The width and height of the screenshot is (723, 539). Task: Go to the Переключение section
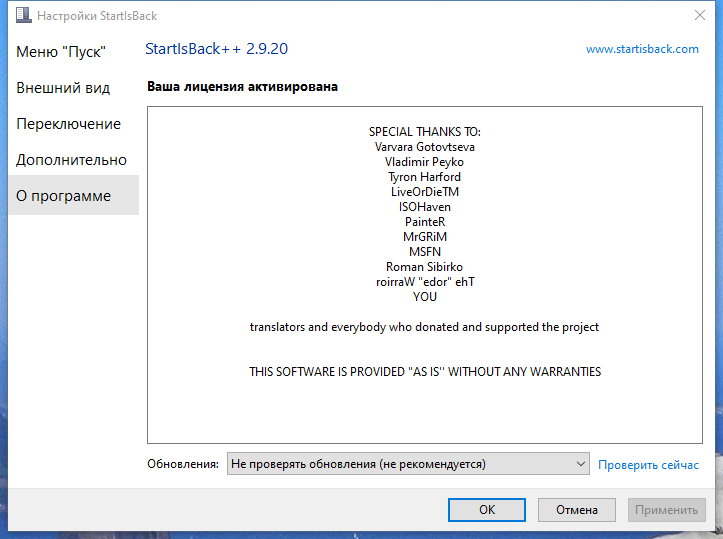(69, 124)
